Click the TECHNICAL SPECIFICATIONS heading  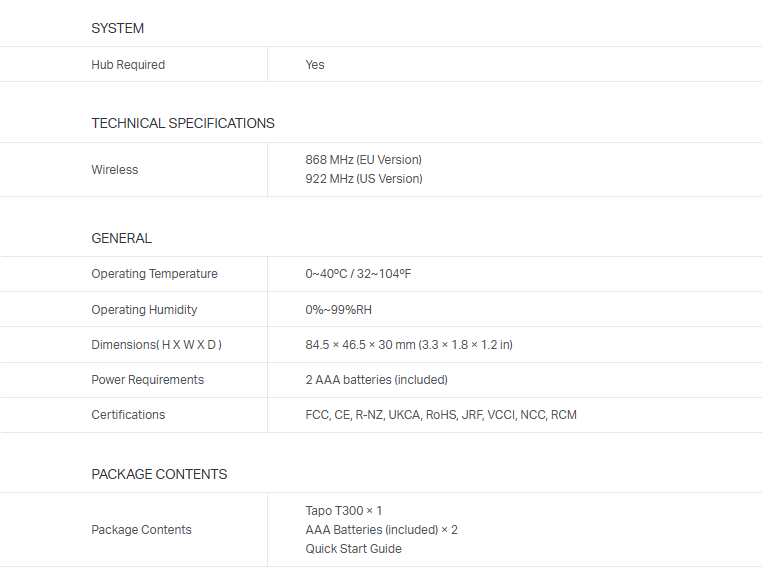pos(183,123)
